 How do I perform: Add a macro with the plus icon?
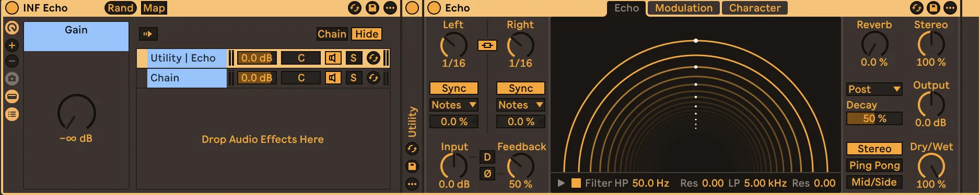point(12,45)
